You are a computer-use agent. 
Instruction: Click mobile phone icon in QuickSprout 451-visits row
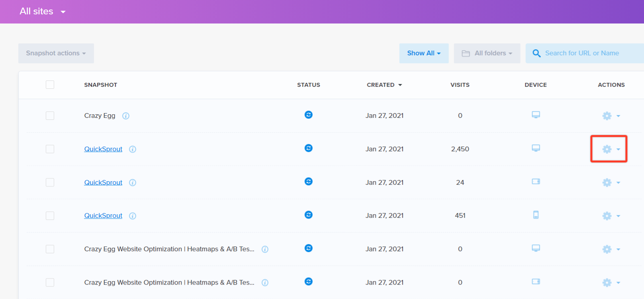pos(536,215)
